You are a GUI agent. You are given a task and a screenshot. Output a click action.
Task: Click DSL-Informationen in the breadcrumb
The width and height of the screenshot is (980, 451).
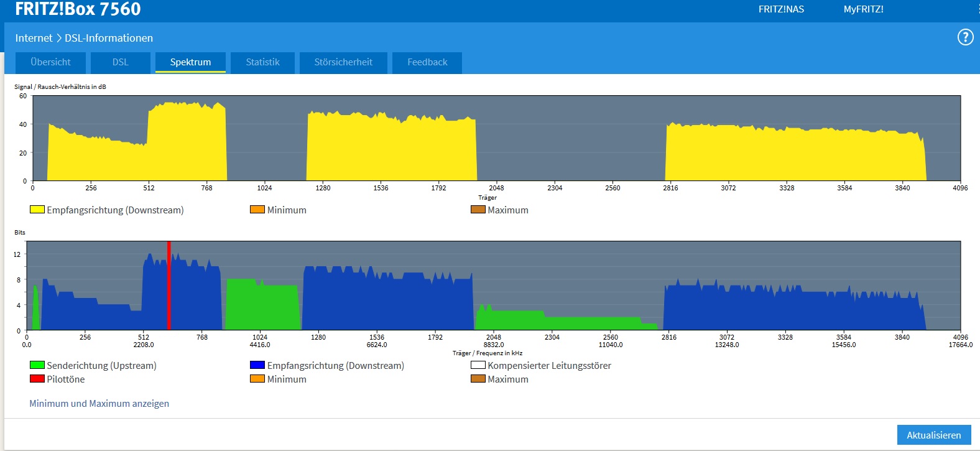pos(109,38)
